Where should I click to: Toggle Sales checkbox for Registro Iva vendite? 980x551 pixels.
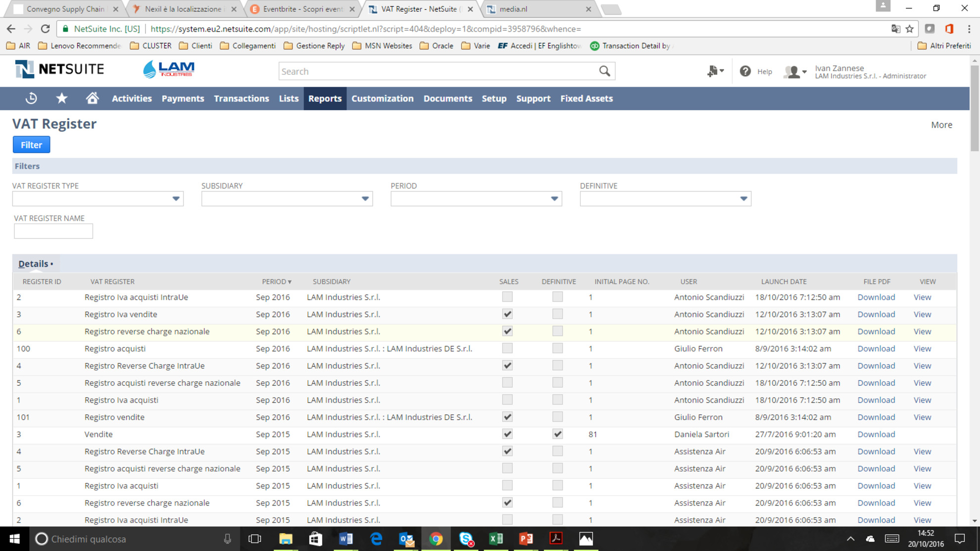click(507, 314)
